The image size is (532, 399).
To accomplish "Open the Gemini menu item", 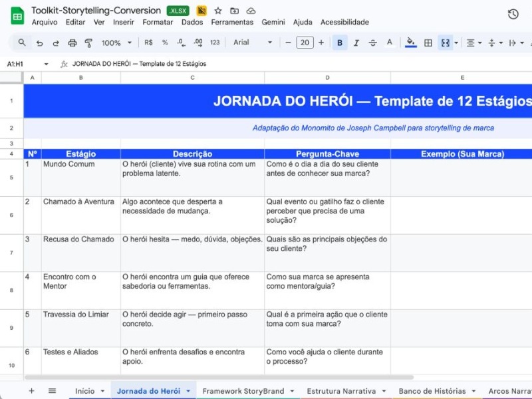I will 273,22.
